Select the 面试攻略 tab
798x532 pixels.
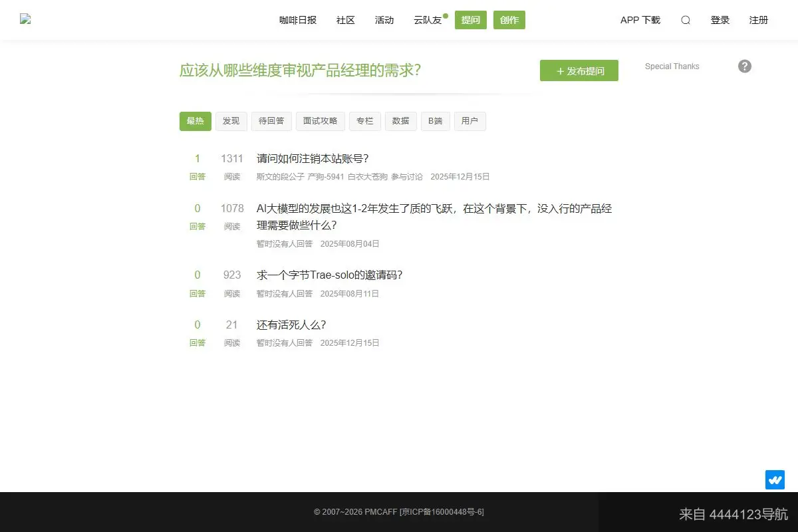click(x=320, y=121)
